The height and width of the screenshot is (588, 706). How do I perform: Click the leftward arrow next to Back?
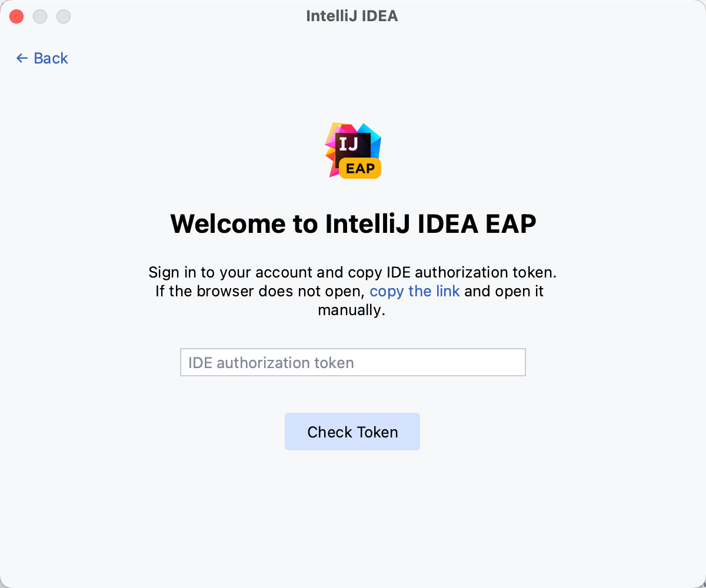(22, 58)
